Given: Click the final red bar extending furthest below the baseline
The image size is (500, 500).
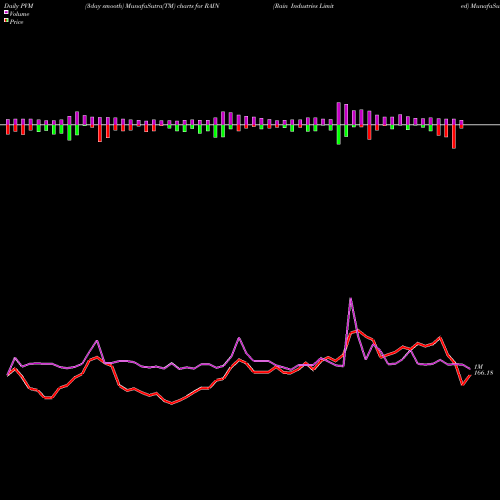Looking at the screenshot, I should tap(454, 137).
